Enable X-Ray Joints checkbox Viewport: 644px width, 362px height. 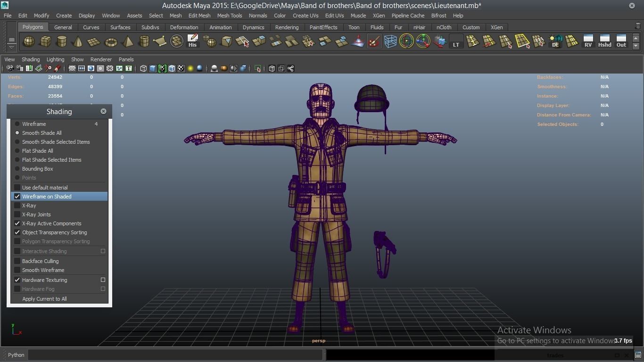click(17, 214)
